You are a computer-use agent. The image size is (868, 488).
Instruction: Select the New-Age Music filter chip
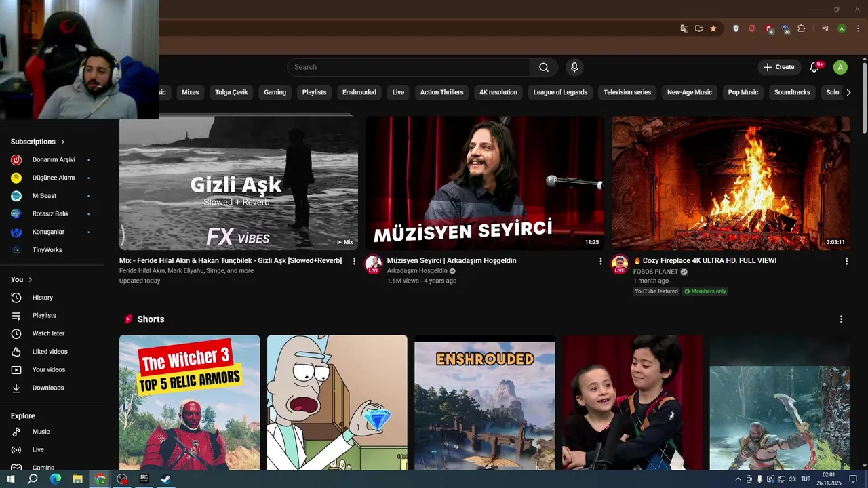(x=690, y=92)
